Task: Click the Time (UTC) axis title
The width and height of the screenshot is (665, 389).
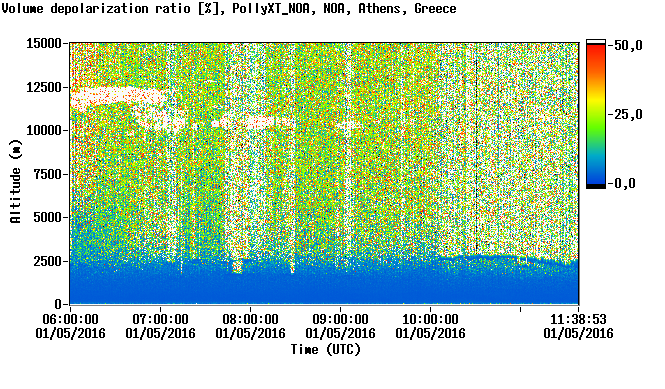Action: (x=325, y=350)
